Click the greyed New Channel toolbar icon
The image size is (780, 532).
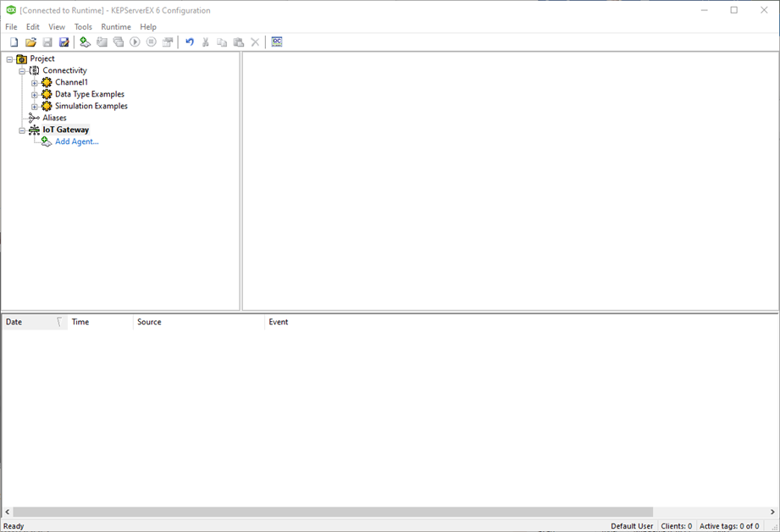102,42
